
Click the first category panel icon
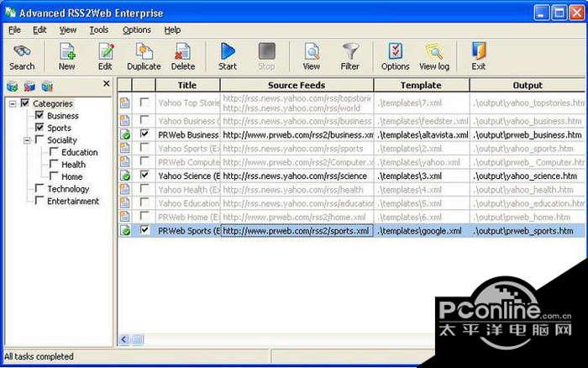pyautogui.click(x=13, y=87)
